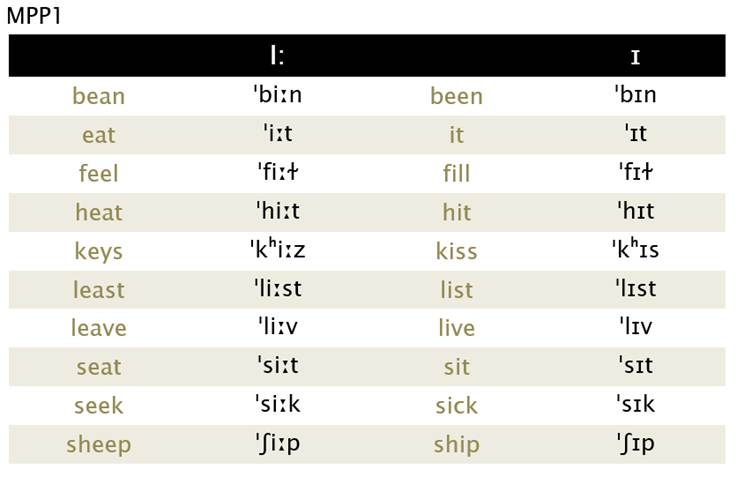Select the word 'live'
The width and height of the screenshot is (737, 477).
point(456,328)
